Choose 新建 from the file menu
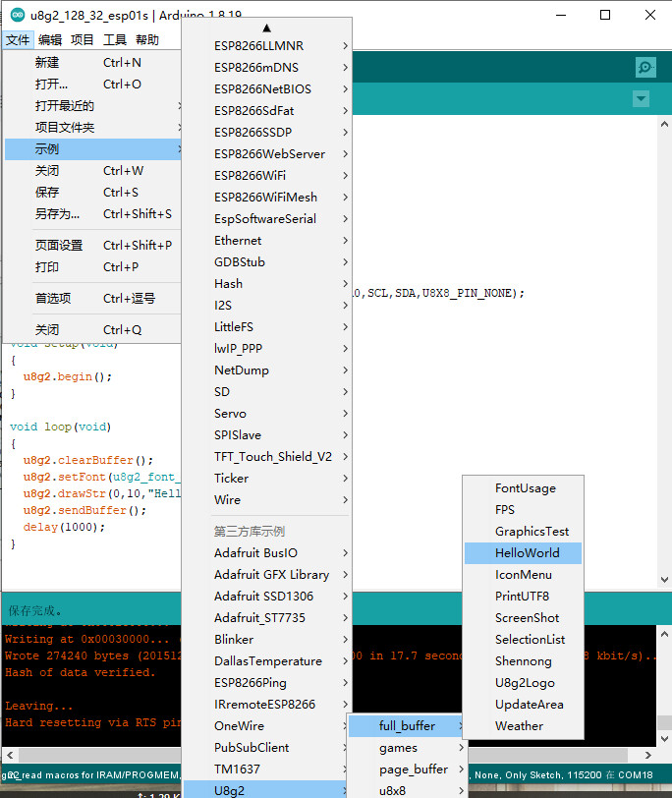Image resolution: width=672 pixels, height=798 pixels. click(x=92, y=63)
